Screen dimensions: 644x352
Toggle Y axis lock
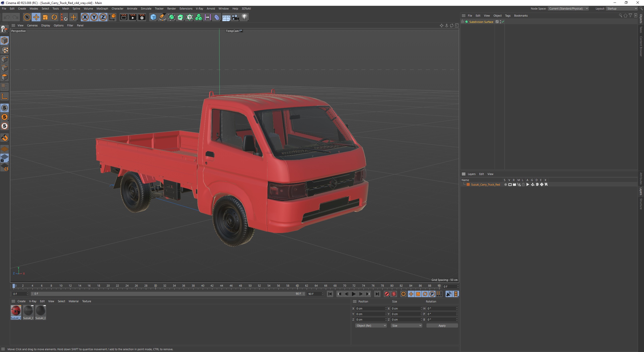(94, 17)
